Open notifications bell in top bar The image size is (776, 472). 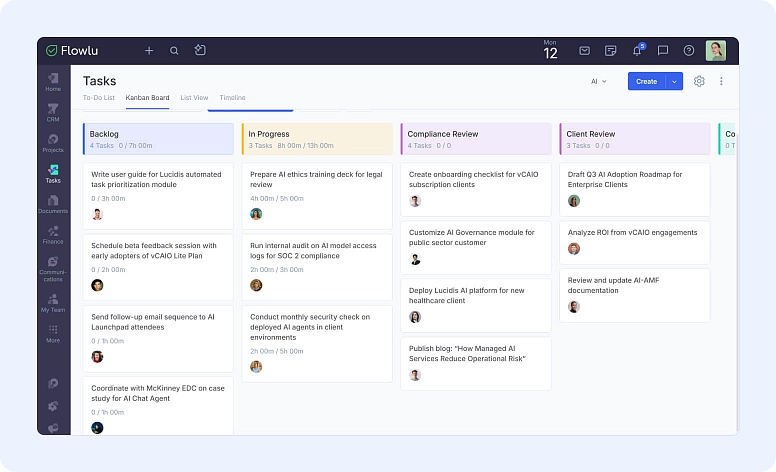(637, 51)
